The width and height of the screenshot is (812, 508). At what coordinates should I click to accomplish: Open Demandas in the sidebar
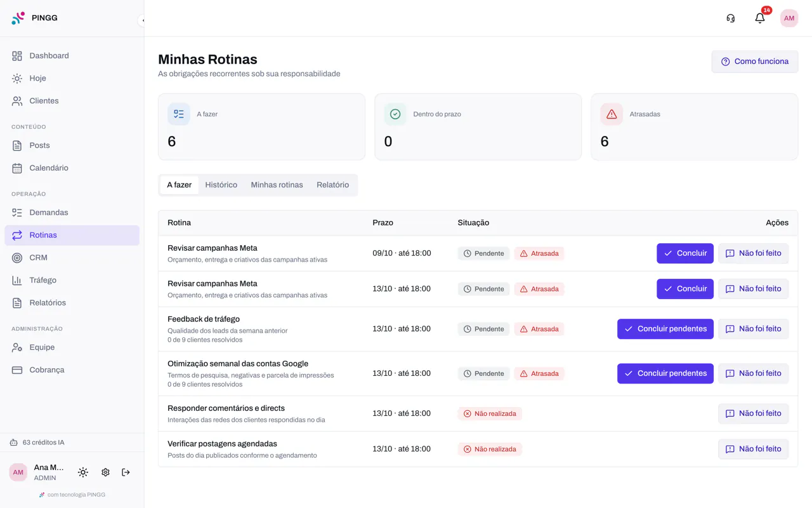(72, 213)
